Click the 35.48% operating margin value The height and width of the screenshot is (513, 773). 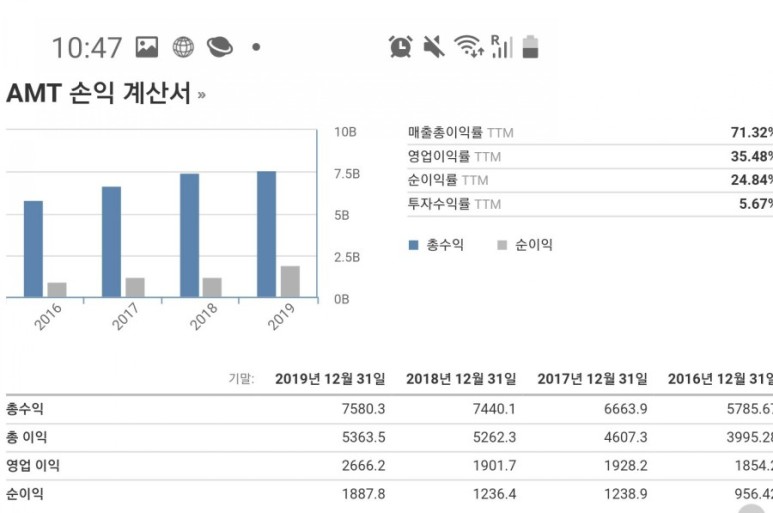click(751, 157)
